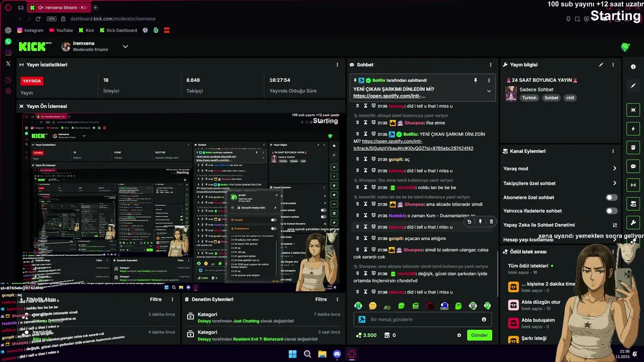Open Kanal Eylemleri three-dot menu
Screen dimensions: 644x362
(x=613, y=151)
